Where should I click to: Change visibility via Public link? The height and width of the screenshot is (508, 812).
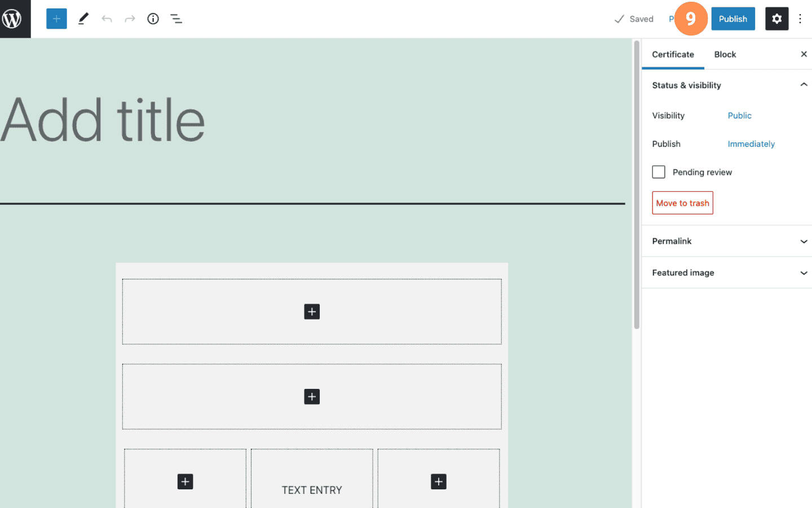[x=739, y=116]
